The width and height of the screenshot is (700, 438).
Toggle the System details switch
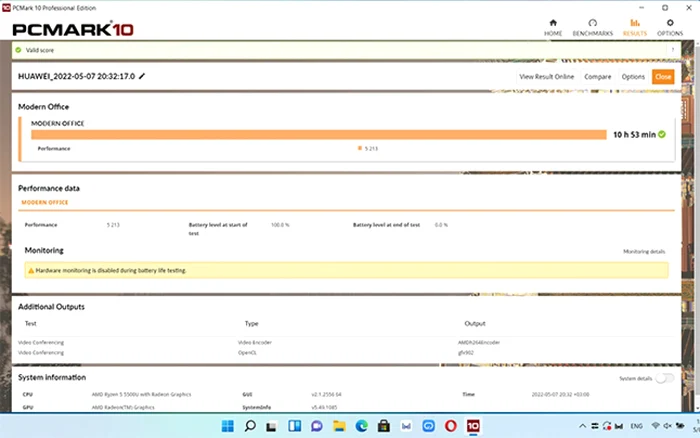point(665,378)
